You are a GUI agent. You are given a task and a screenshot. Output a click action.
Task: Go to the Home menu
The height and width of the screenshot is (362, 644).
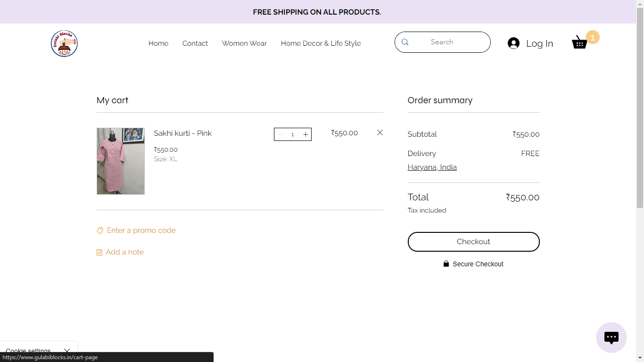[x=158, y=43]
